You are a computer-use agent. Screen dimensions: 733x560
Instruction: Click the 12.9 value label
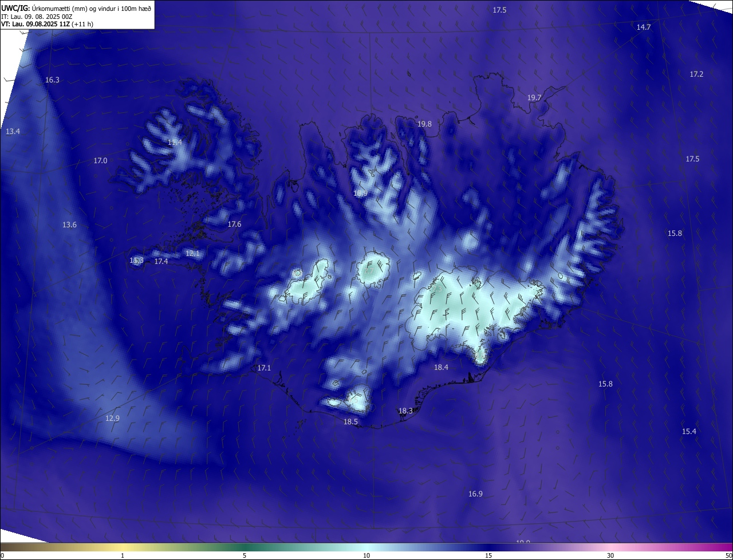(x=112, y=419)
